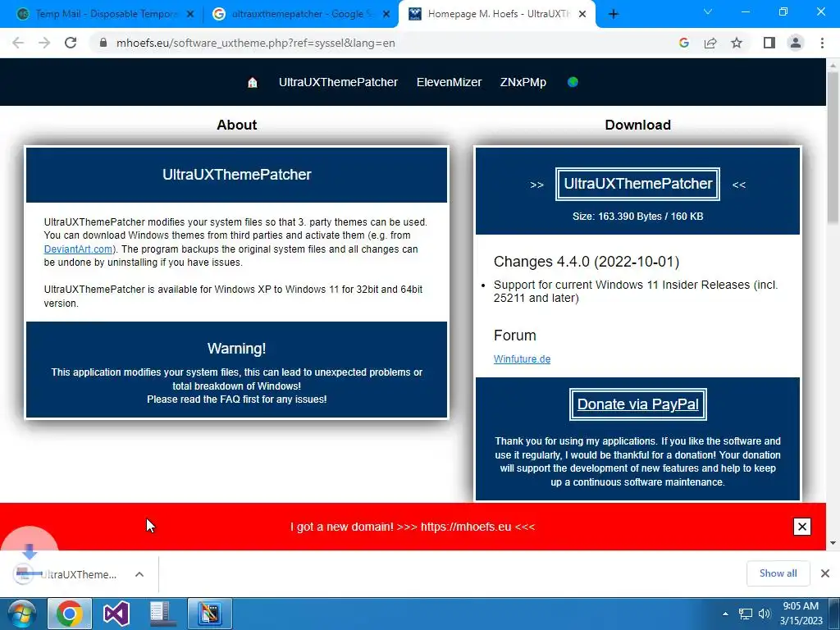
Task: Open Google icon in the address bar
Action: (x=683, y=43)
